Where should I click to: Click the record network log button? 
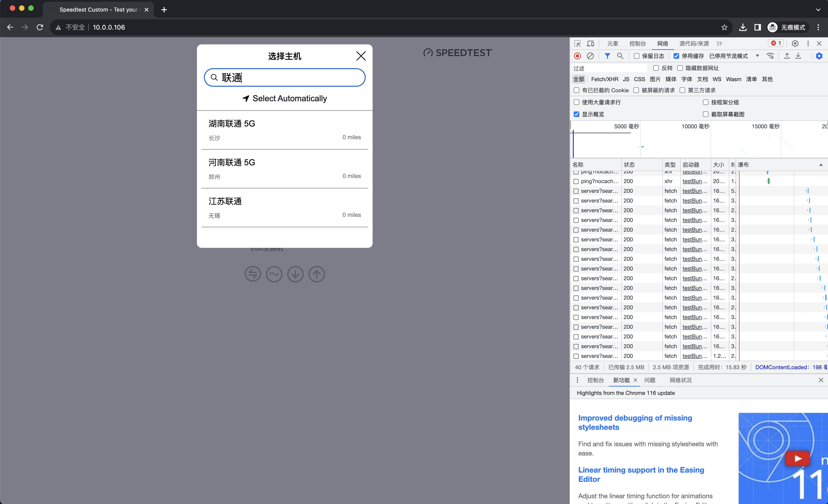tap(578, 56)
